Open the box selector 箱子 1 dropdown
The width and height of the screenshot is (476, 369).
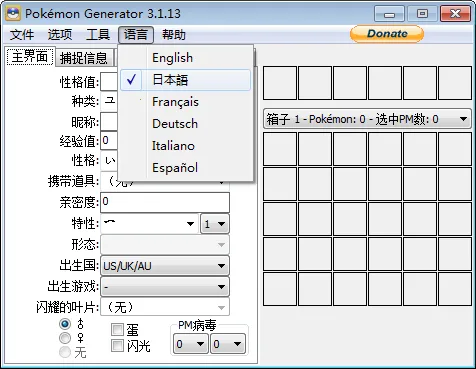[367, 119]
